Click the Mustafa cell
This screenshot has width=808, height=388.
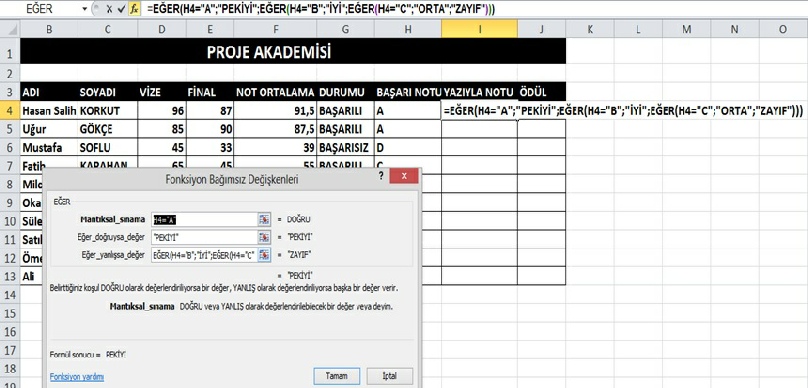tap(49, 147)
